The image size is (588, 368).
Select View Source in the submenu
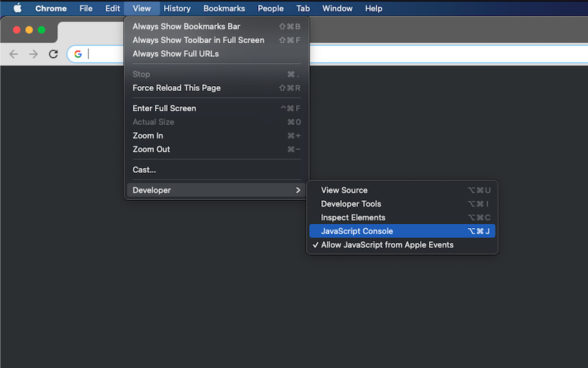pos(402,190)
